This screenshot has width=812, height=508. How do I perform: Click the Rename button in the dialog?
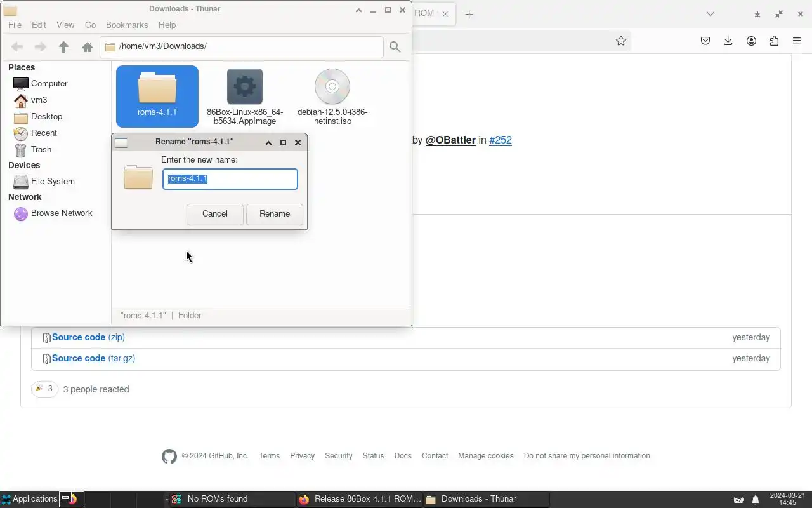click(x=275, y=213)
